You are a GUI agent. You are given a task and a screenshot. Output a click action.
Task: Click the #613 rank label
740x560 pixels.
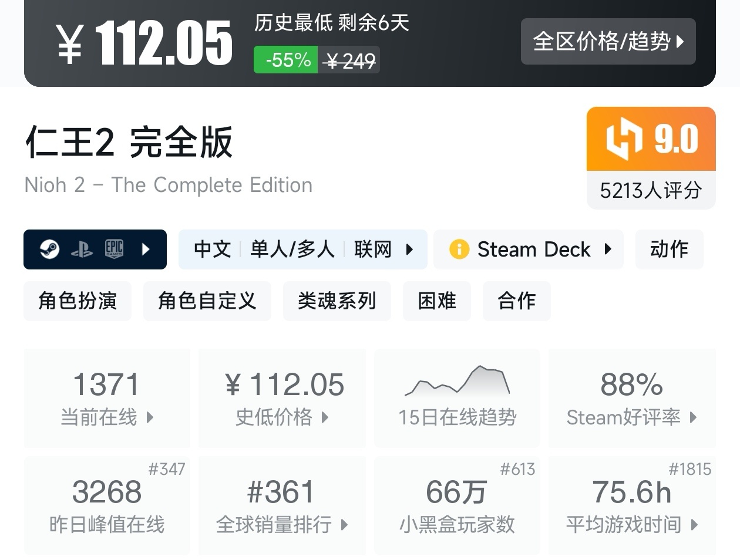517,469
